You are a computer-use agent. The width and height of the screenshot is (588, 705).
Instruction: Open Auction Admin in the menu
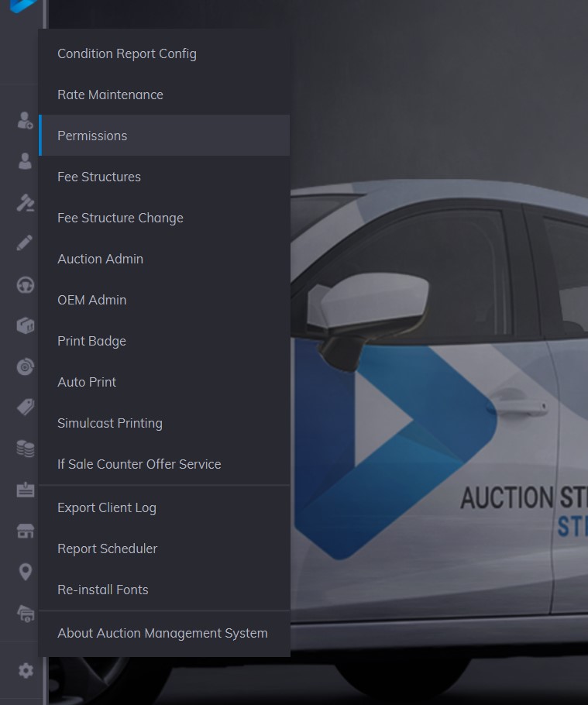coord(100,259)
